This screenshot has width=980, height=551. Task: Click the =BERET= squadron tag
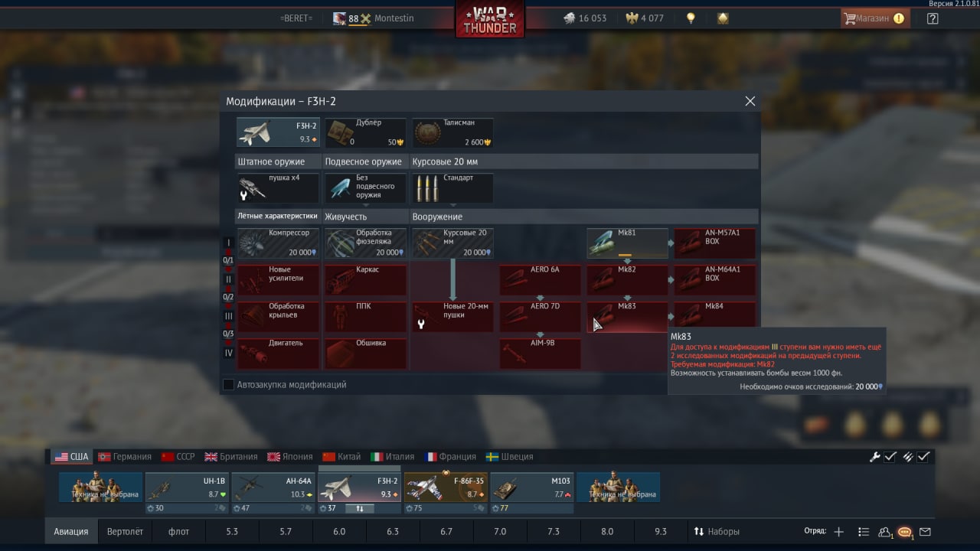click(296, 18)
